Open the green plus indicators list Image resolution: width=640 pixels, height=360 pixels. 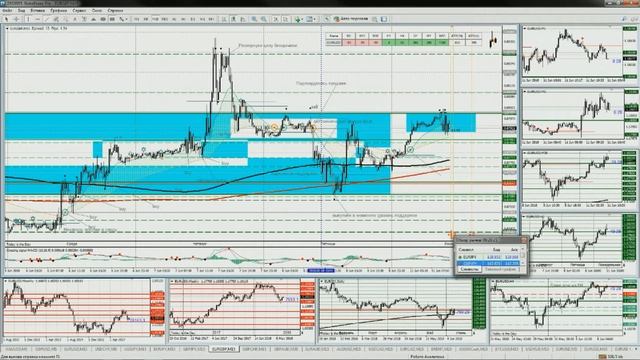tap(298, 19)
